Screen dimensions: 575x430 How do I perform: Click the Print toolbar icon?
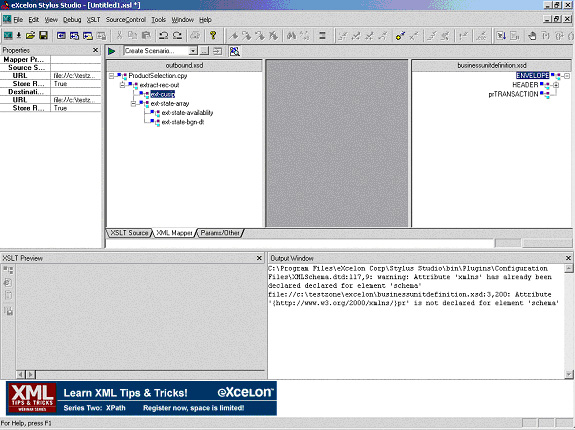[x=195, y=36]
